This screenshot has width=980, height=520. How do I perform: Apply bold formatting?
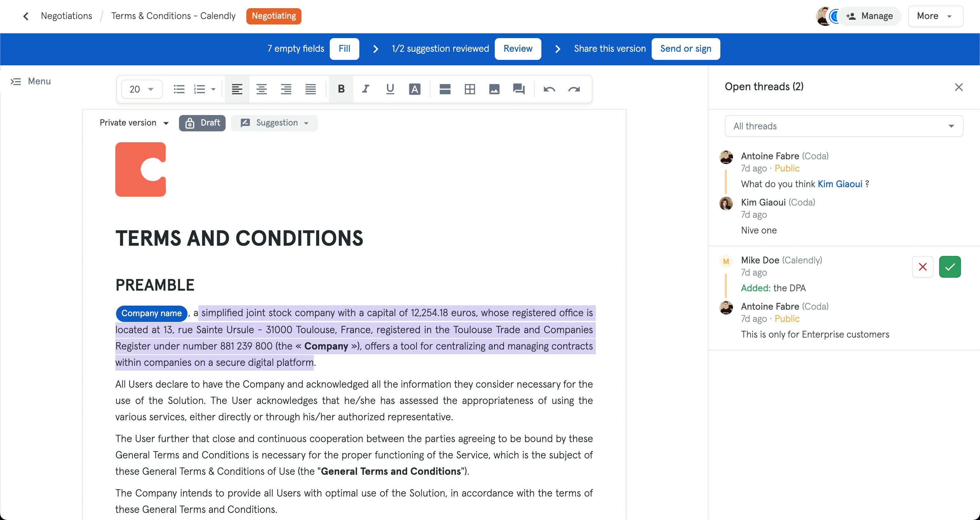(341, 89)
